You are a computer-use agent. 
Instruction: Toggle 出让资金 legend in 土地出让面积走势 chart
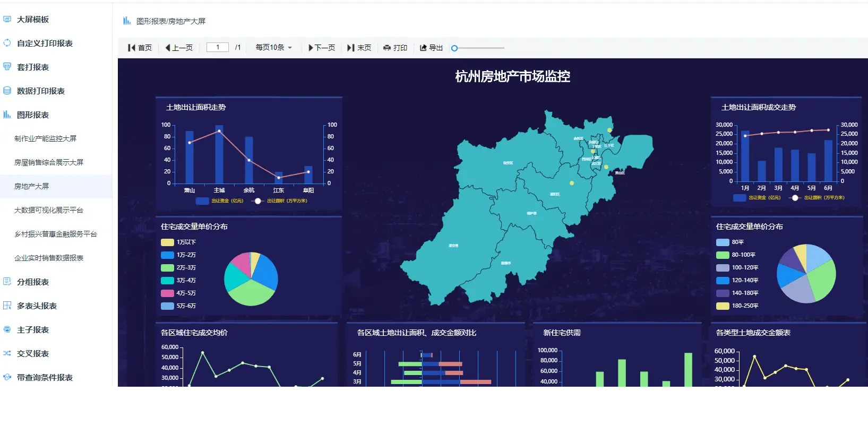coord(219,201)
